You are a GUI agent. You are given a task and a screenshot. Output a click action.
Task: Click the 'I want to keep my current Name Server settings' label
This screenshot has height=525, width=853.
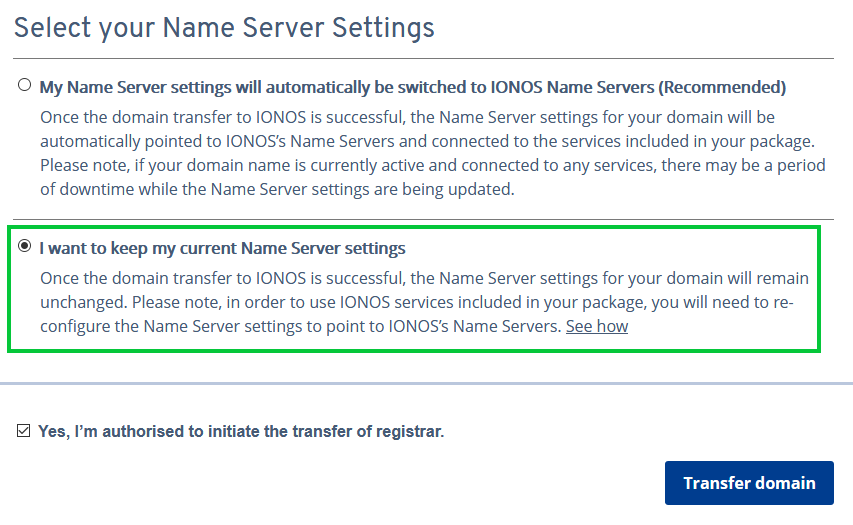click(222, 248)
